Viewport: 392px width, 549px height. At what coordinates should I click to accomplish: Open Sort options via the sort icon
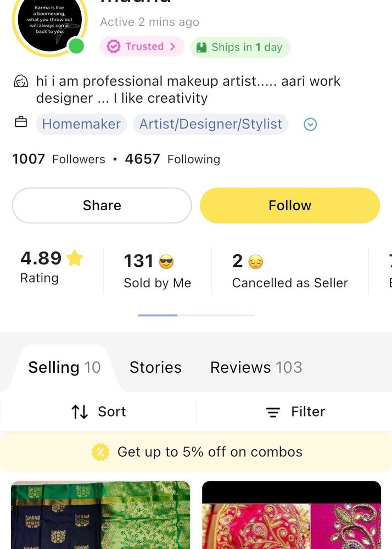click(x=80, y=411)
